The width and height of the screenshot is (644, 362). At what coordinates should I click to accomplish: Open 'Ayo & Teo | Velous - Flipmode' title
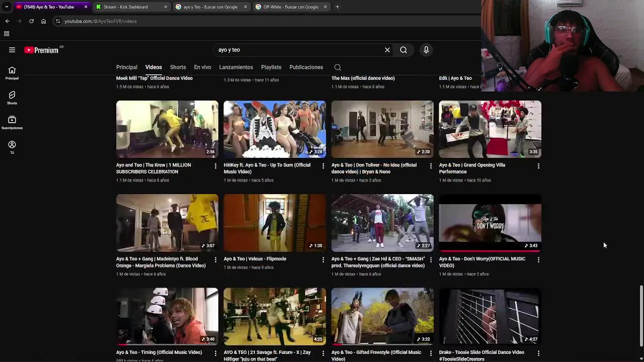point(255,259)
